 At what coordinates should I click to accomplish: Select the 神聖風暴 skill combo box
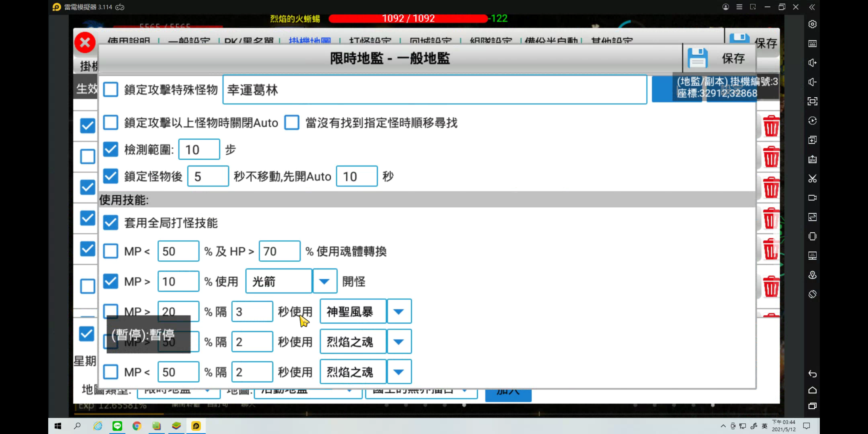click(x=353, y=311)
